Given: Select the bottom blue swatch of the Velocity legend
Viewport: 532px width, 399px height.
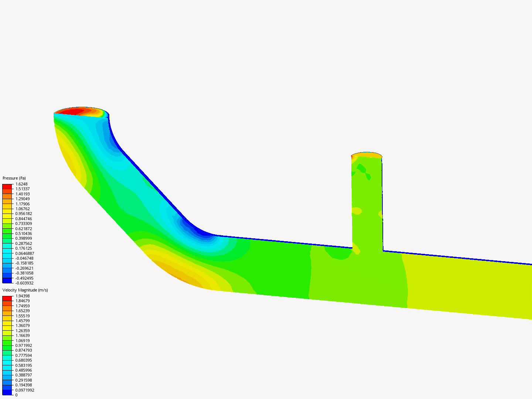Looking at the screenshot, I should (7, 392).
